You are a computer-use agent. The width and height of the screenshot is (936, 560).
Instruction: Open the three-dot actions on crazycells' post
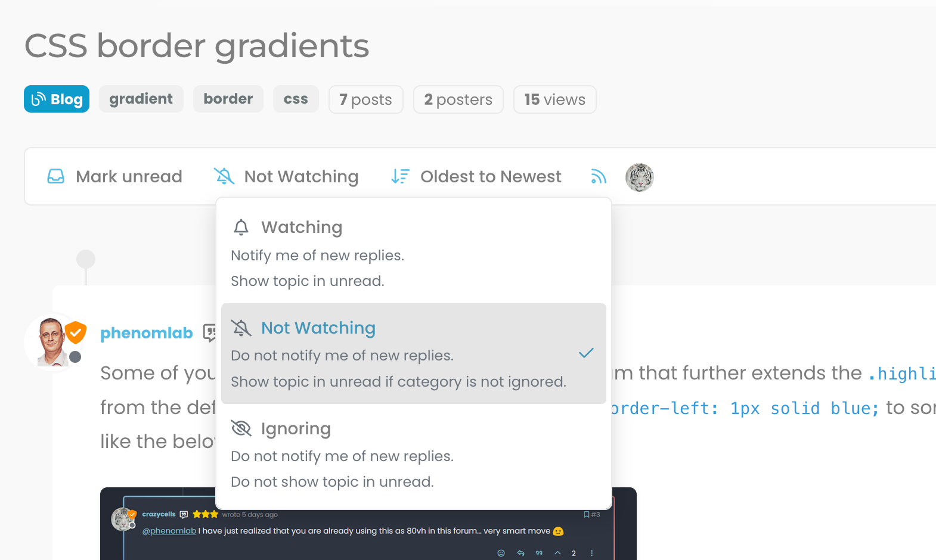pyautogui.click(x=592, y=553)
